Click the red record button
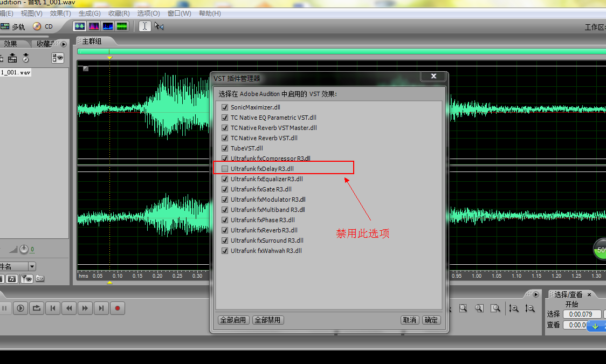The width and height of the screenshot is (606, 364). tap(118, 308)
